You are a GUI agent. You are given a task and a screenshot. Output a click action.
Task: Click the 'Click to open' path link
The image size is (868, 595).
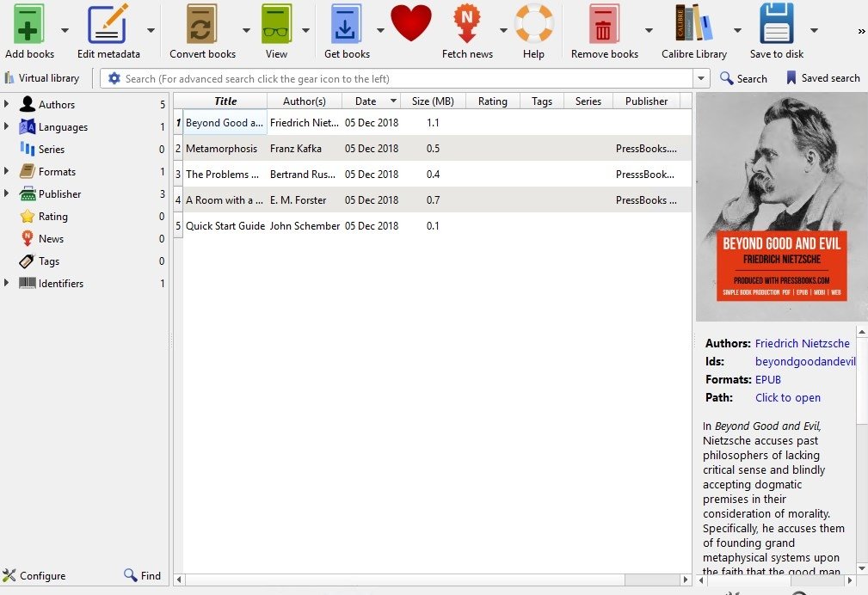(788, 397)
